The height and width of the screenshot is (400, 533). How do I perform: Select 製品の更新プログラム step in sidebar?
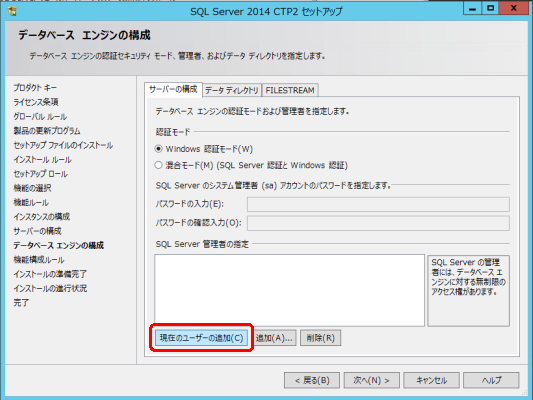(x=47, y=131)
